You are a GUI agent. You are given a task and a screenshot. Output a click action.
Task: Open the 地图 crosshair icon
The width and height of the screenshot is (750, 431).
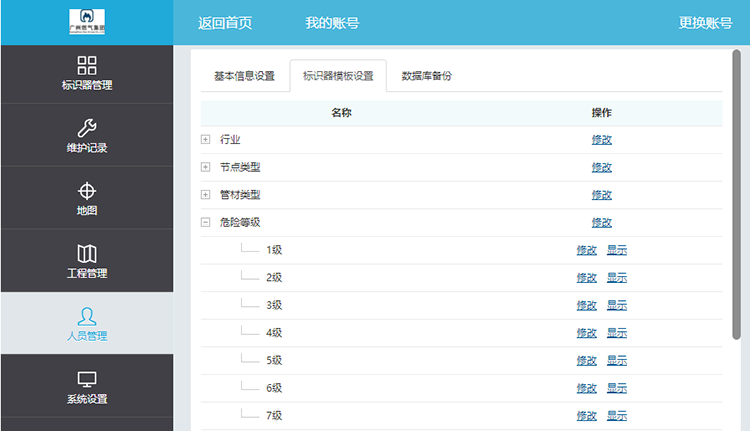[x=87, y=191]
